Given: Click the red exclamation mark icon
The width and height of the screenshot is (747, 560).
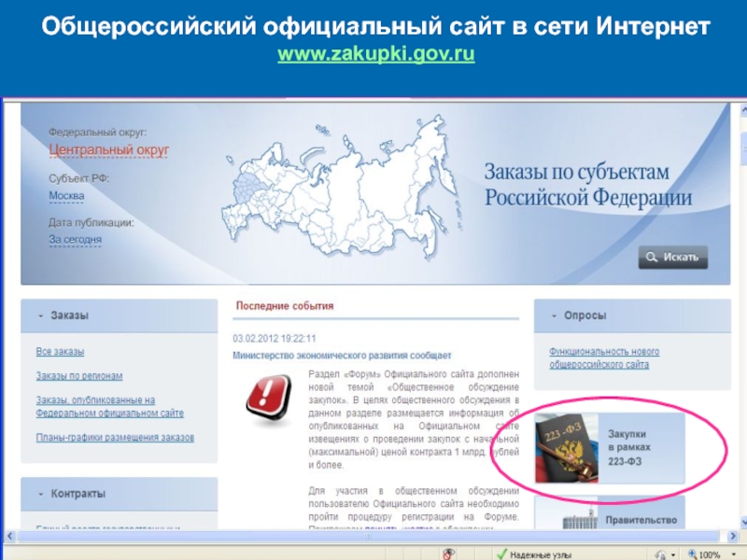Looking at the screenshot, I should [269, 399].
